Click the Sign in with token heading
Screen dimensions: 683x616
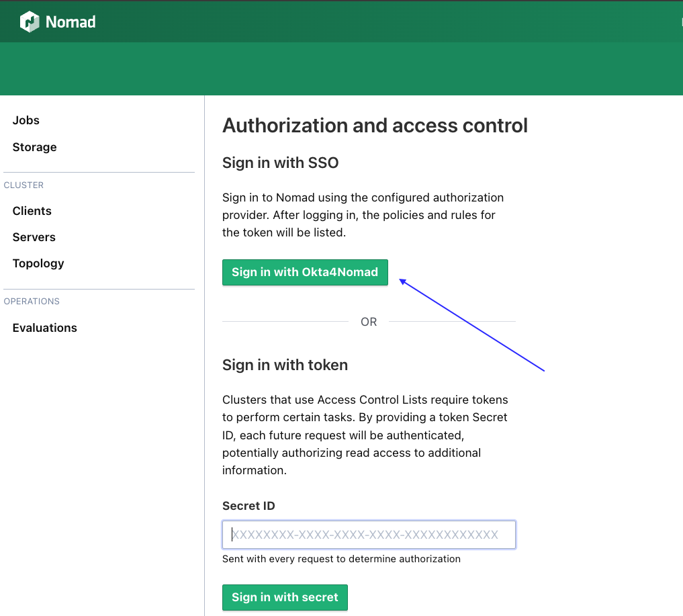point(285,365)
